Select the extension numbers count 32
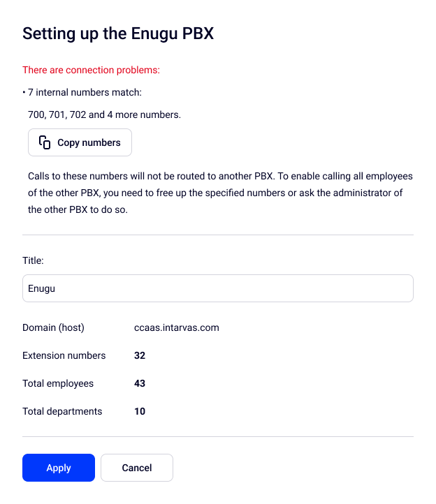This screenshot has width=436, height=504. [x=140, y=355]
